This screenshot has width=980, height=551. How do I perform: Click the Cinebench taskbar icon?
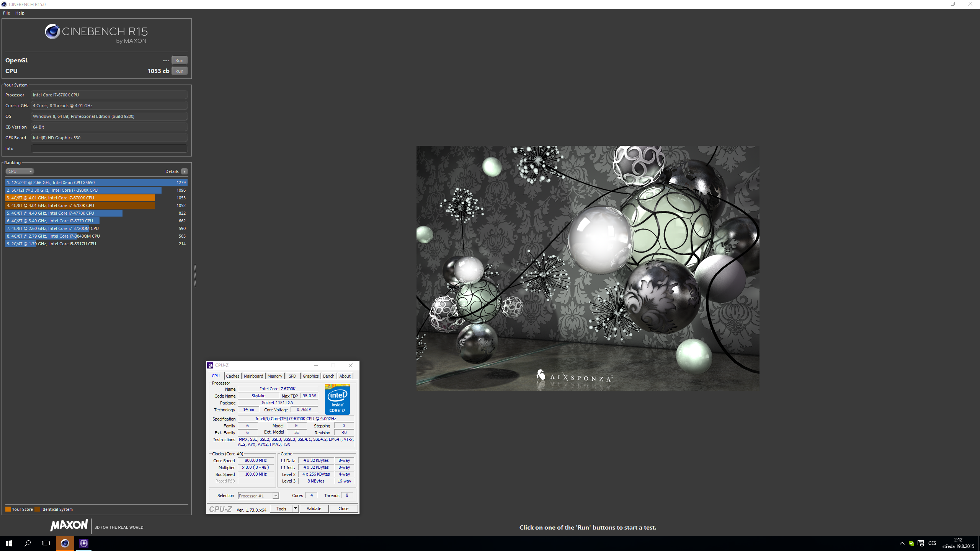click(65, 543)
